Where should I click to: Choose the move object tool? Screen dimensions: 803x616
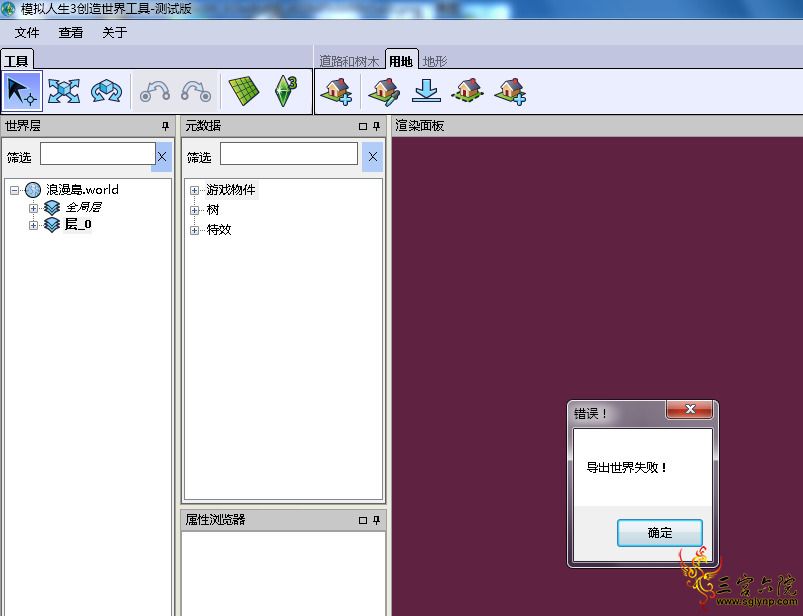coord(64,91)
